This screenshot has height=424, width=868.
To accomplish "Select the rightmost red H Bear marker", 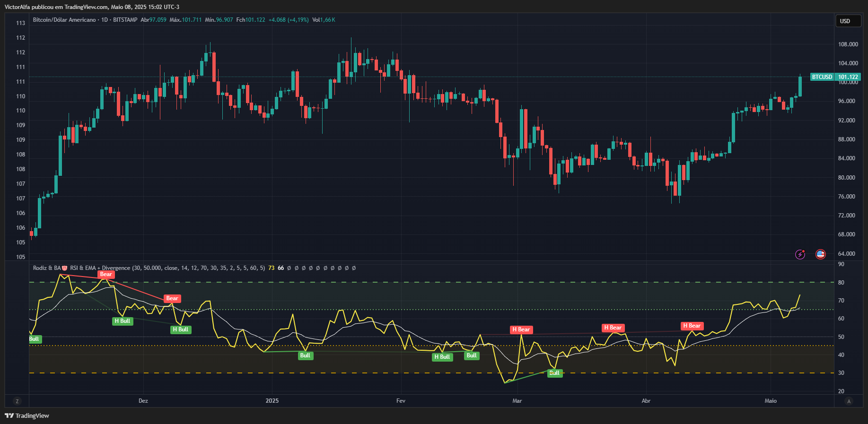I will click(692, 326).
